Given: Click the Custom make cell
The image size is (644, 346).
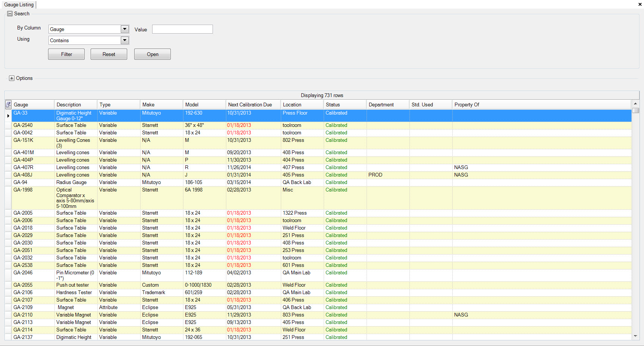Looking at the screenshot, I should click(162, 285).
